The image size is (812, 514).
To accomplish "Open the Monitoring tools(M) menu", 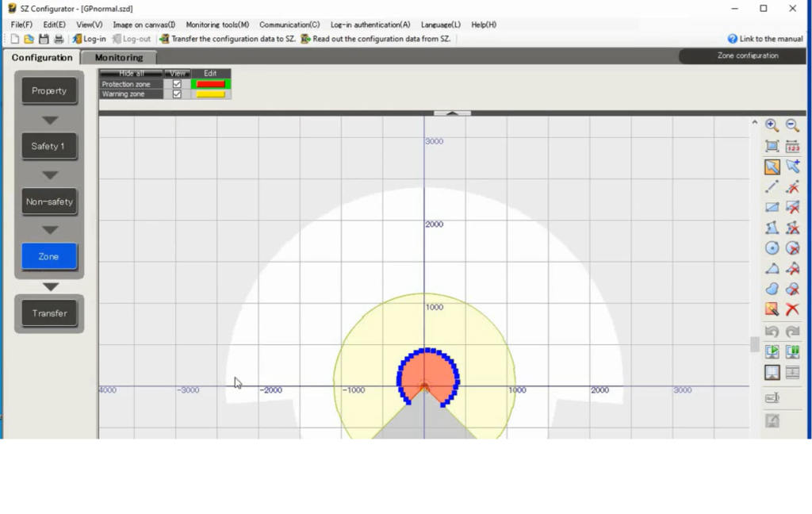I will (x=217, y=25).
